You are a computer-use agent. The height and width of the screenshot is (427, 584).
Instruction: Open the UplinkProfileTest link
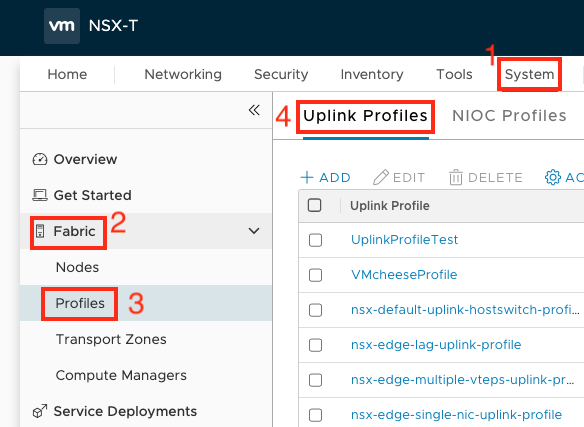click(x=404, y=240)
